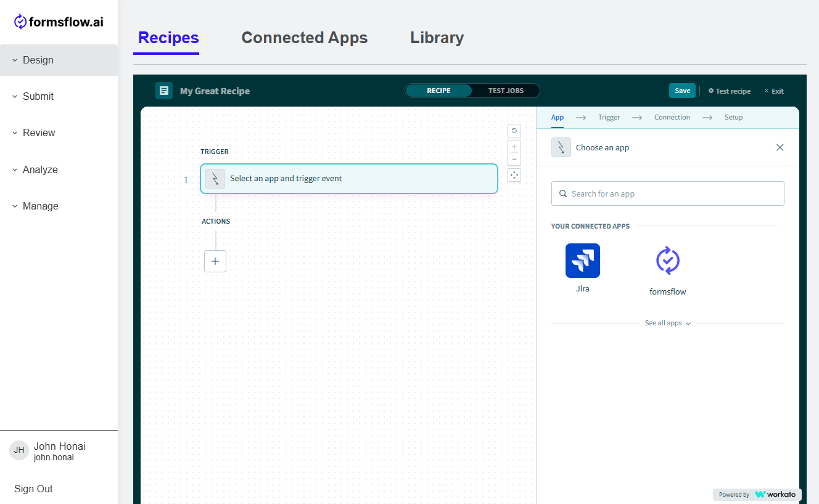The height and width of the screenshot is (504, 819).
Task: Switch to the TEST JOBS view
Action: point(506,91)
